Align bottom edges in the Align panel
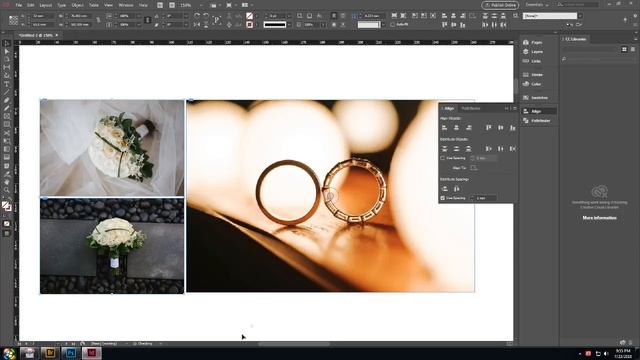 coord(513,128)
